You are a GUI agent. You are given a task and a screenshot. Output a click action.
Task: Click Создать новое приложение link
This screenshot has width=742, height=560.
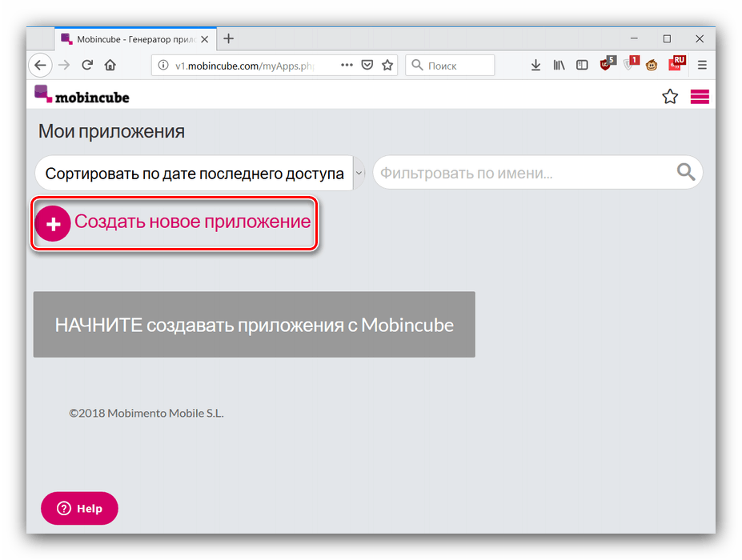[193, 222]
